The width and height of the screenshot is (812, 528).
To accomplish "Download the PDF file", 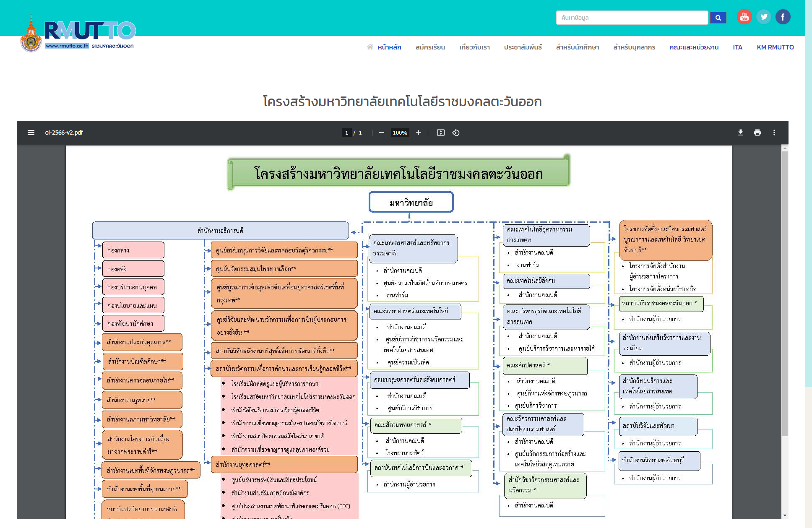I will click(741, 133).
